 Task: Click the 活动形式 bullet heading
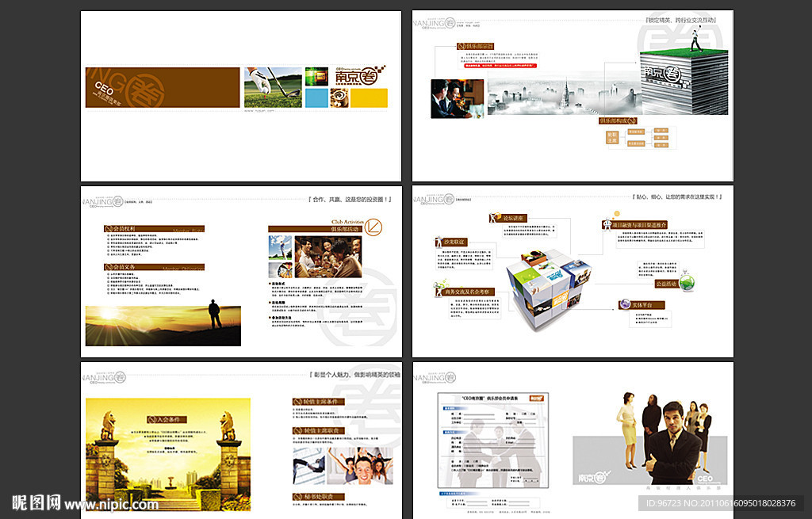278,284
